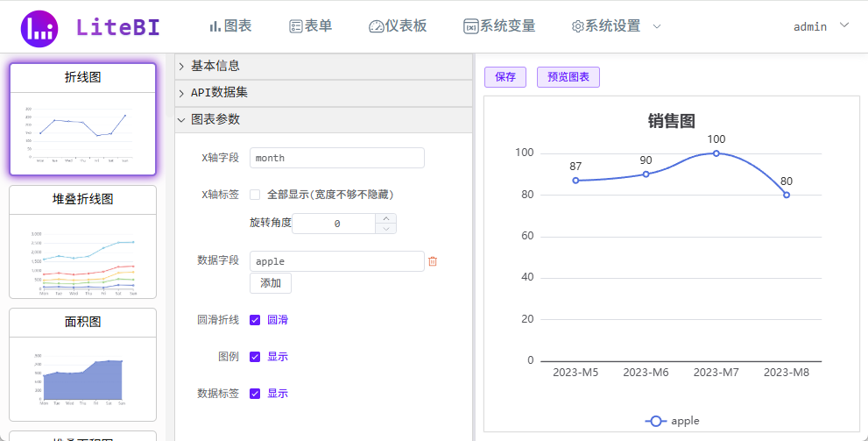Click the gear icon beside 系统设置
The image size is (868, 441).
(578, 26)
